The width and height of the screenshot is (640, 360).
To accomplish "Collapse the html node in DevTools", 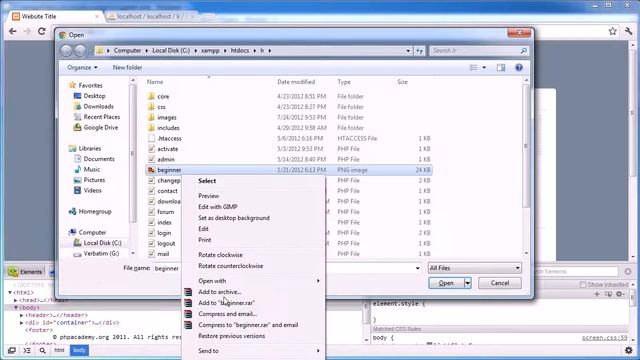I will 10,293.
